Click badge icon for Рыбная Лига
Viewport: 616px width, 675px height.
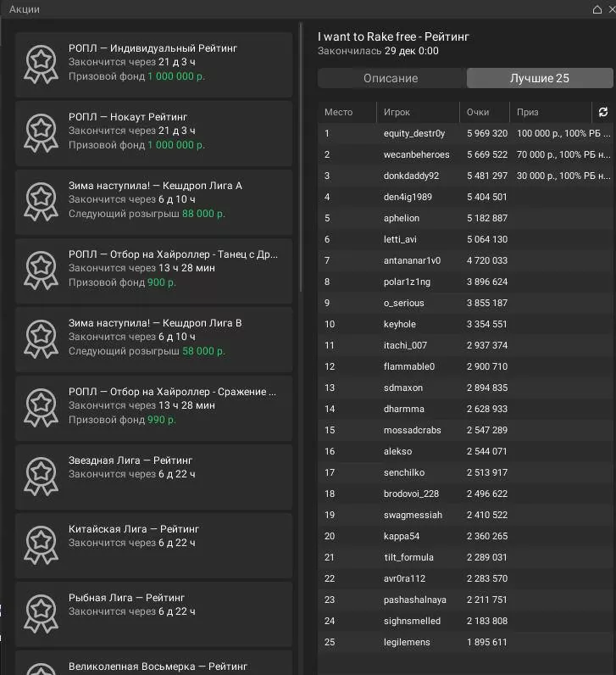click(x=41, y=612)
